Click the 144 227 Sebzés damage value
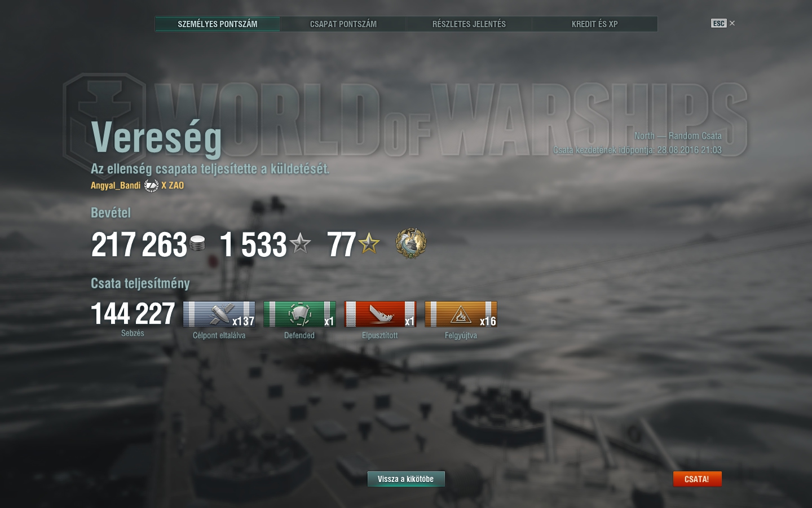Viewport: 812px width, 508px height. click(x=133, y=314)
